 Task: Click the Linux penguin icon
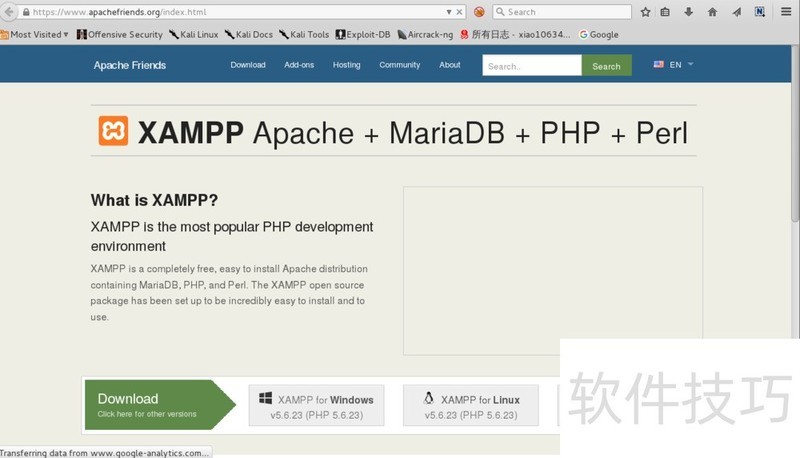coord(429,398)
